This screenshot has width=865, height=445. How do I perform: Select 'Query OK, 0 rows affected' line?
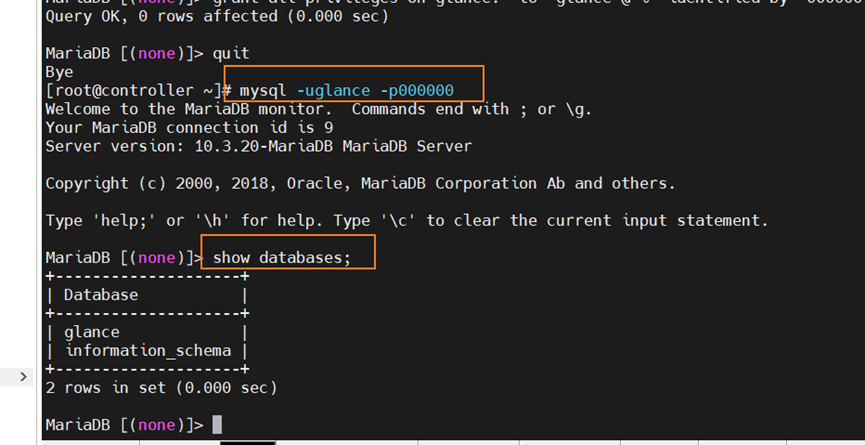point(217,16)
